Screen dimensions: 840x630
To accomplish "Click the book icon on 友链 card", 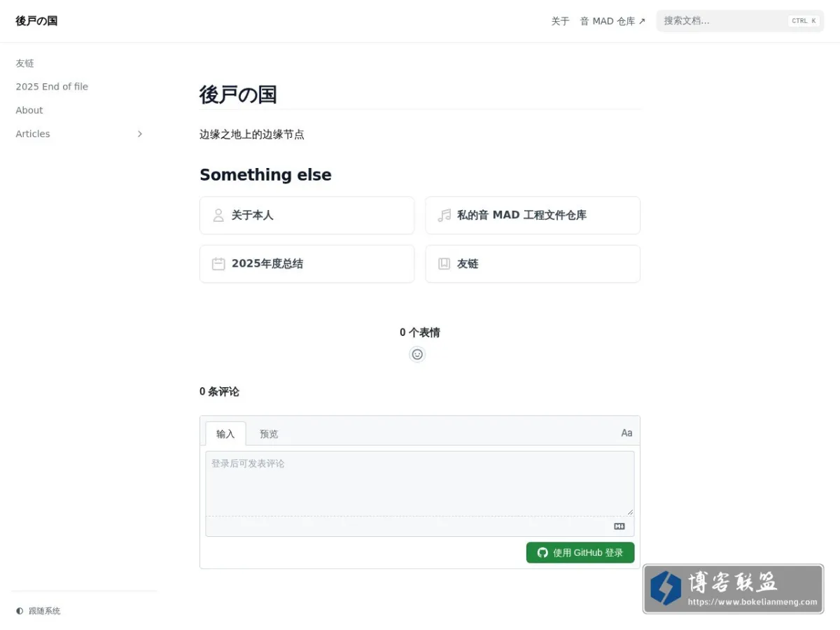I will coord(444,264).
